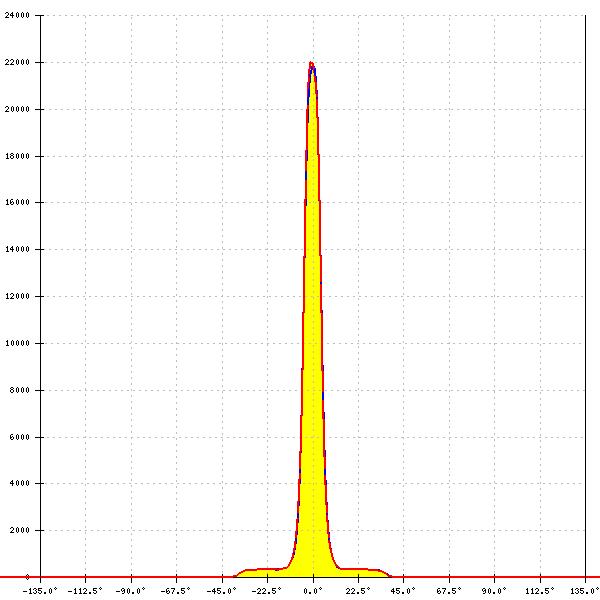The height and width of the screenshot is (600, 600).
Task: Click the 16000 y-axis label
Action: point(17,202)
